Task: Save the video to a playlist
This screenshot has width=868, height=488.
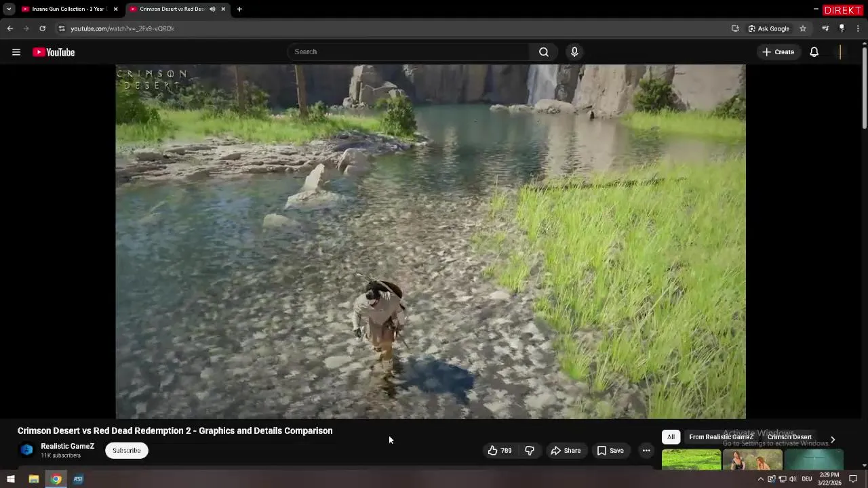Action: coord(610,450)
